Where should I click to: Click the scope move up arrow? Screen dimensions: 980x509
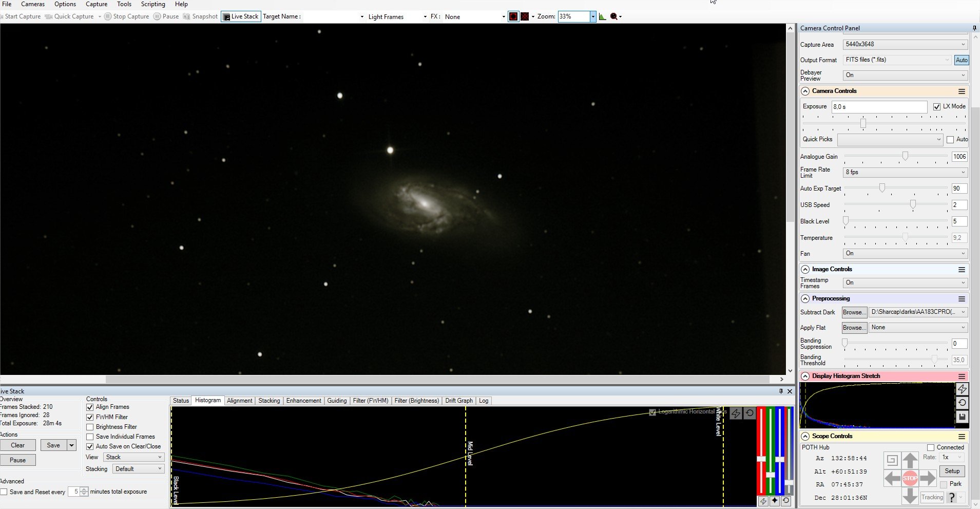pos(910,460)
